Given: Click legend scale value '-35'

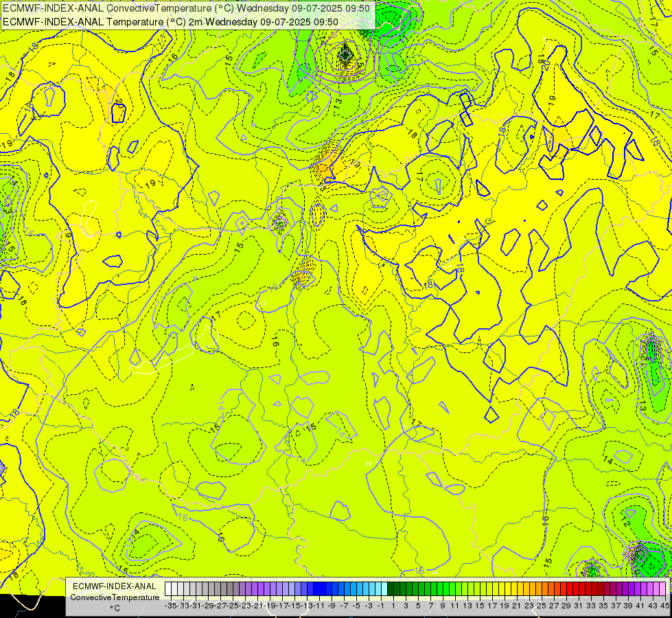Looking at the screenshot, I should (x=171, y=606).
